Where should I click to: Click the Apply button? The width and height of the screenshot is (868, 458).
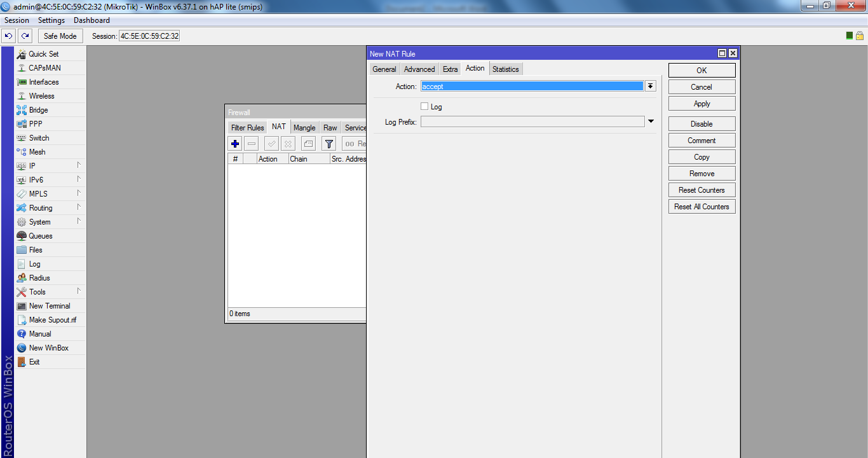[x=702, y=104]
